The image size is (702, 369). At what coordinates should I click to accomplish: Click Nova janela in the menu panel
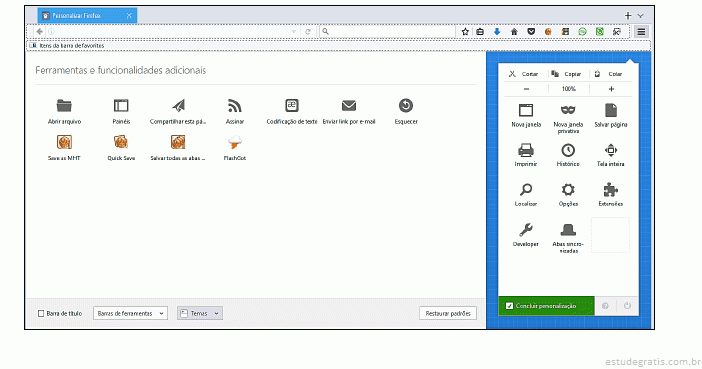pos(526,116)
